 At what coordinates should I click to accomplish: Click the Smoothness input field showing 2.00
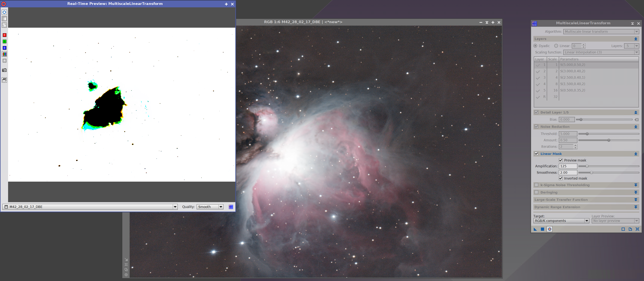568,173
